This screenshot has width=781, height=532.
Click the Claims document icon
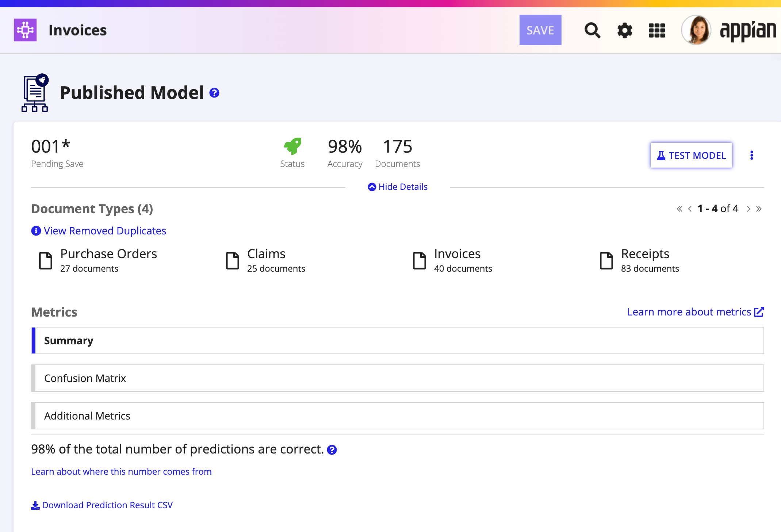tap(233, 261)
